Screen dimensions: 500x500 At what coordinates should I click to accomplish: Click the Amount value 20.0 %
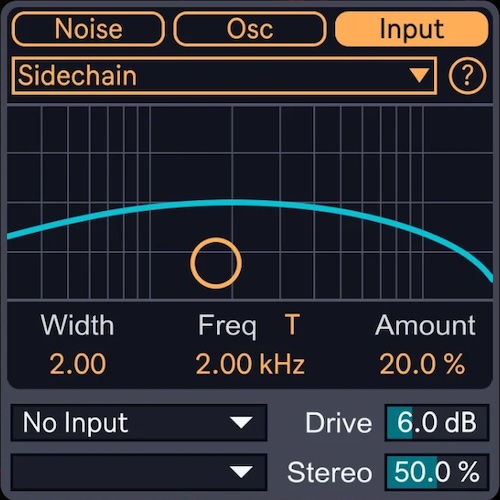[422, 364]
